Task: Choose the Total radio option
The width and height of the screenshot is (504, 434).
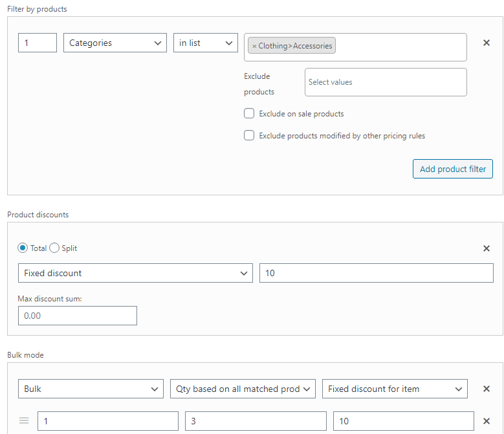Action: click(23, 248)
